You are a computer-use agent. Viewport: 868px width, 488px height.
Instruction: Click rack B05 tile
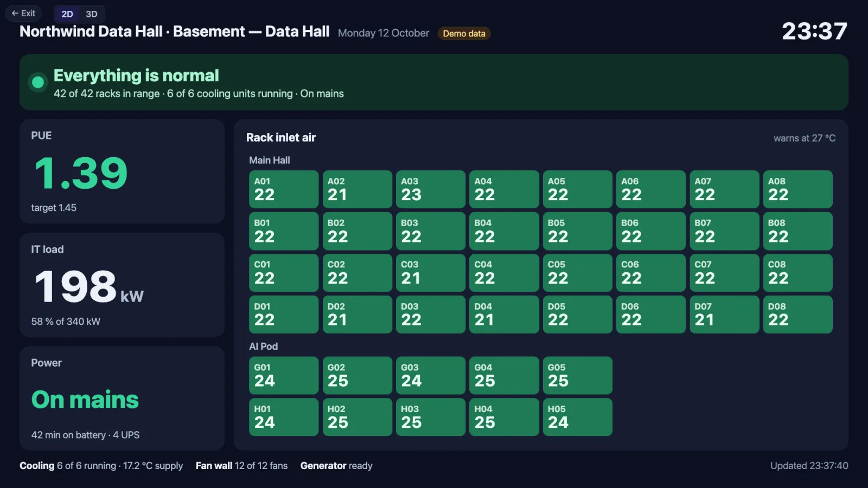coord(577,231)
